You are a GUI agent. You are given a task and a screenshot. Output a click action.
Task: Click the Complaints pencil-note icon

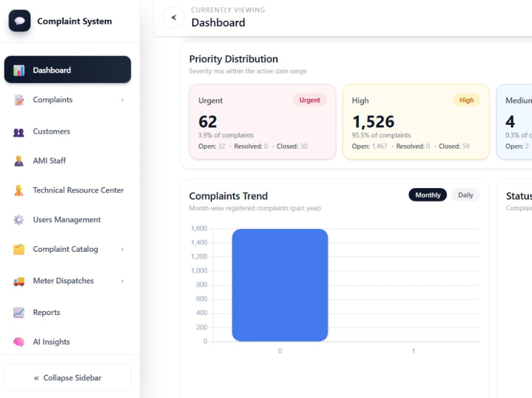19,100
